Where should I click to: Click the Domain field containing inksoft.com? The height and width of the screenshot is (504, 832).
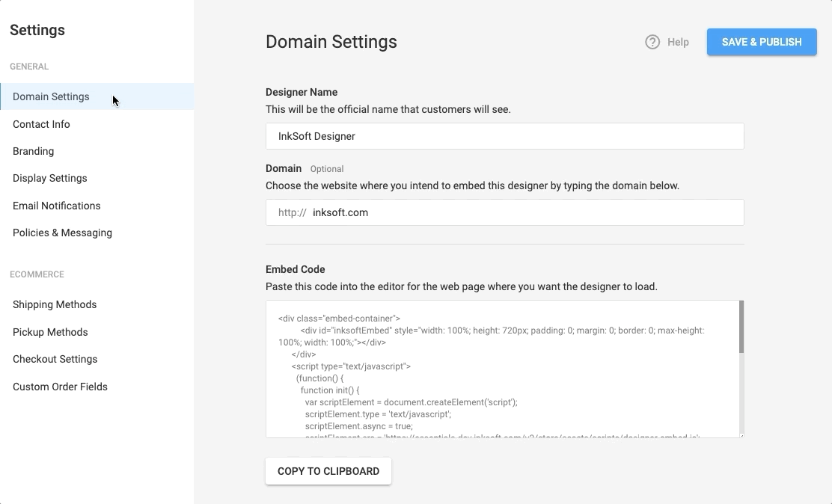(x=524, y=212)
